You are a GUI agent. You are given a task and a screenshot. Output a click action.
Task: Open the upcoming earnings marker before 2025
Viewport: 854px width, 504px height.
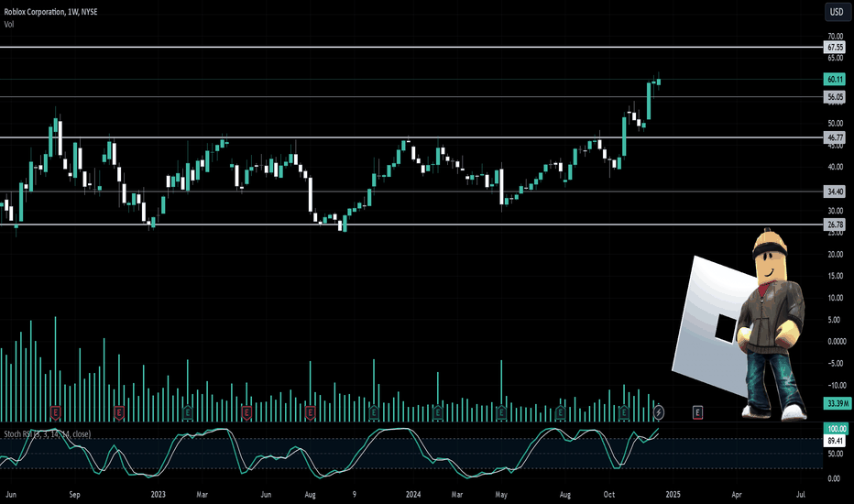[697, 412]
